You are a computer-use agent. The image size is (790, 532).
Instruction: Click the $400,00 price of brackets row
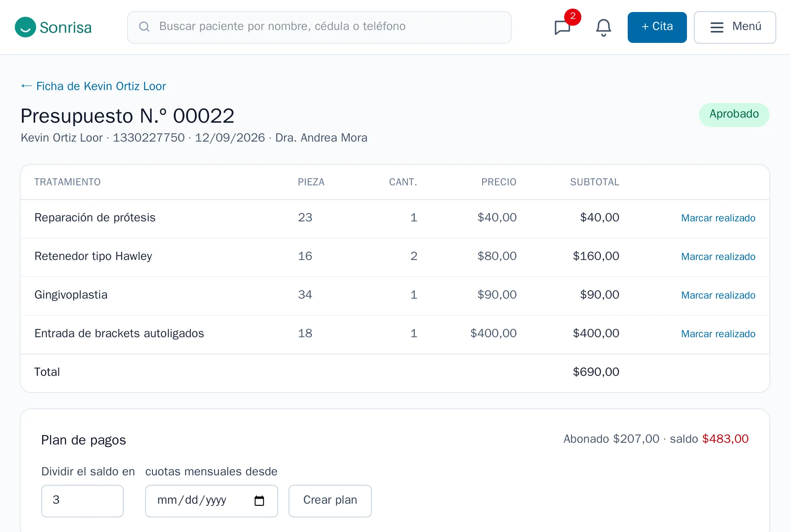click(x=493, y=333)
